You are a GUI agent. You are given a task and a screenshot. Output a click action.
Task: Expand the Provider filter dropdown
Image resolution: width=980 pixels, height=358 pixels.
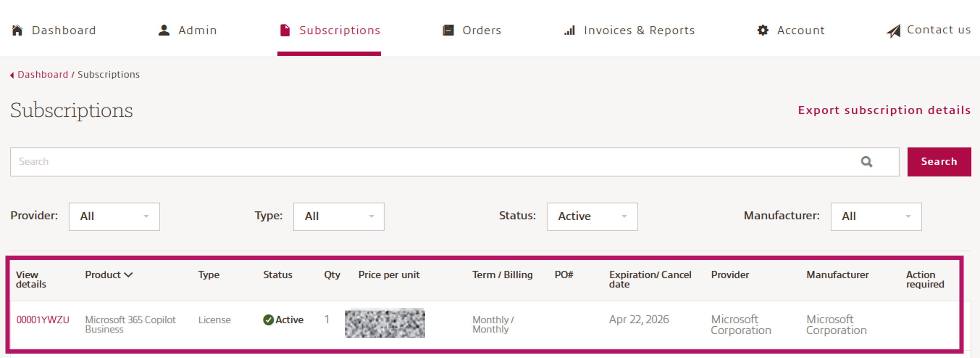point(114,216)
